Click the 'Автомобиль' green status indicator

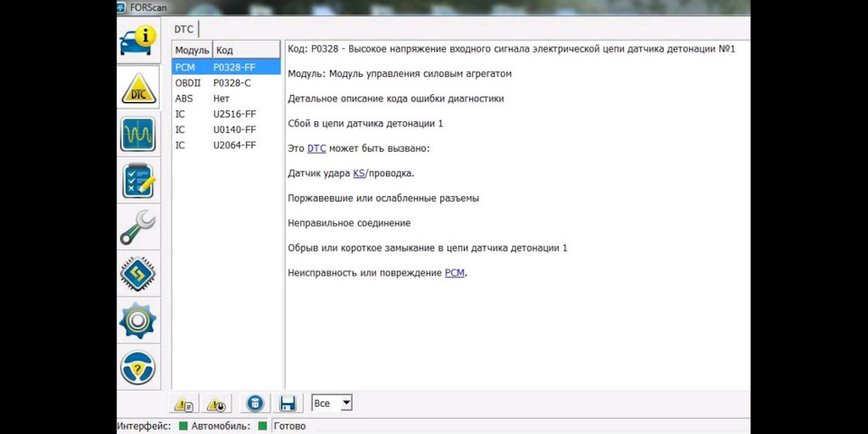263,426
